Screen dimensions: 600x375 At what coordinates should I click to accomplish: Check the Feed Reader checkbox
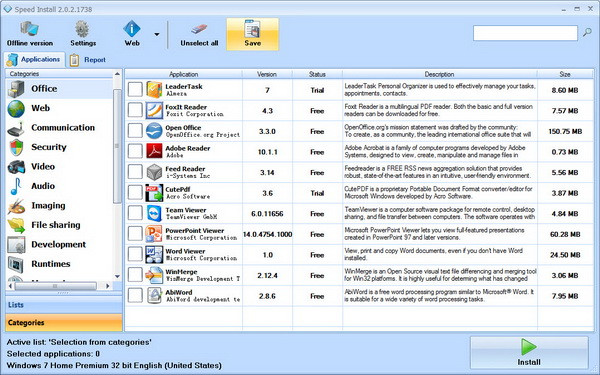135,172
